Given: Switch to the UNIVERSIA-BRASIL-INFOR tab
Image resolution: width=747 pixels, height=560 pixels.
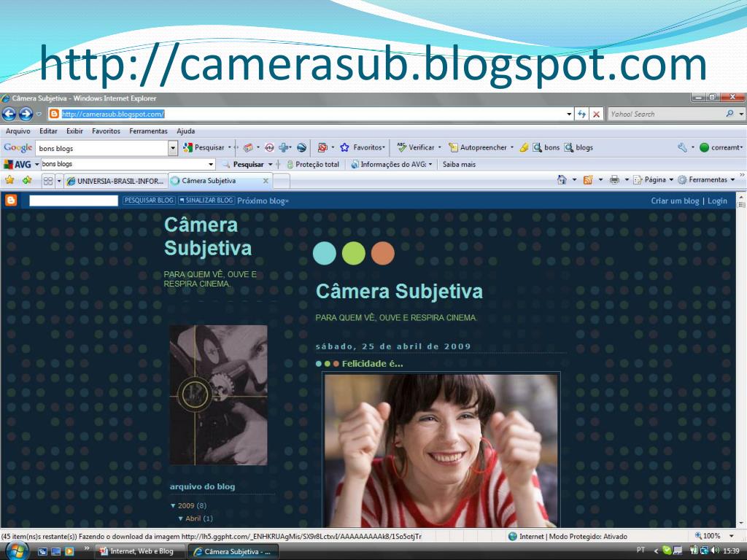Looking at the screenshot, I should click(x=116, y=181).
